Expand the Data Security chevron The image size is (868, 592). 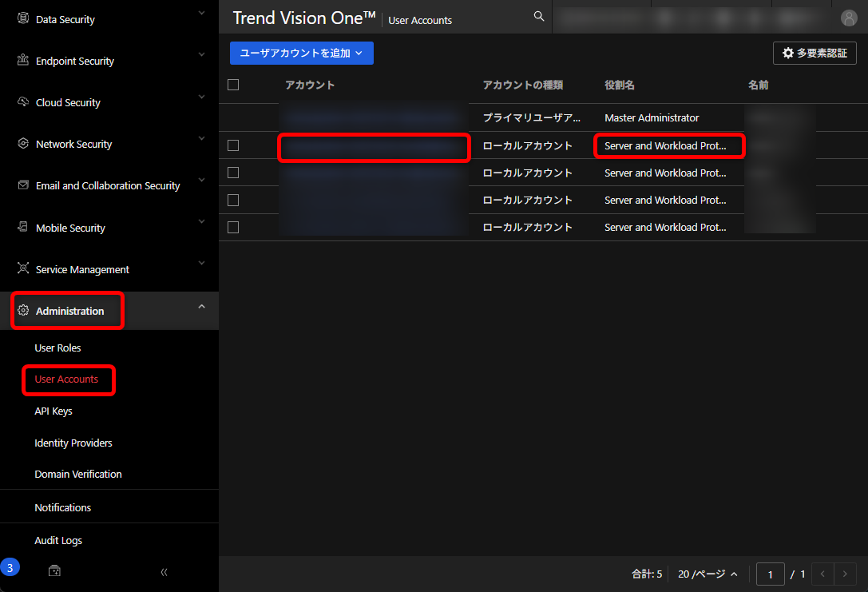(201, 13)
